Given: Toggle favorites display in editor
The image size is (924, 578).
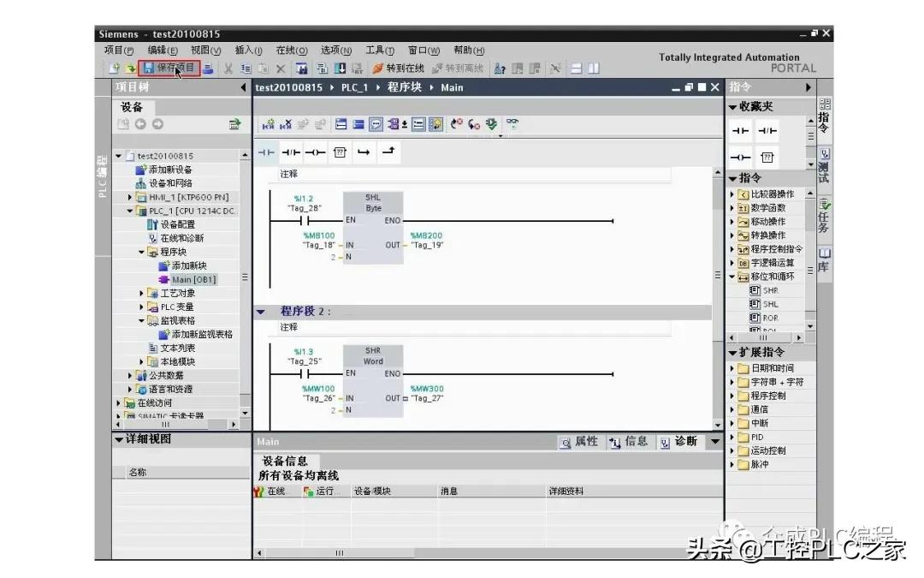Looking at the screenshot, I should tap(435, 124).
